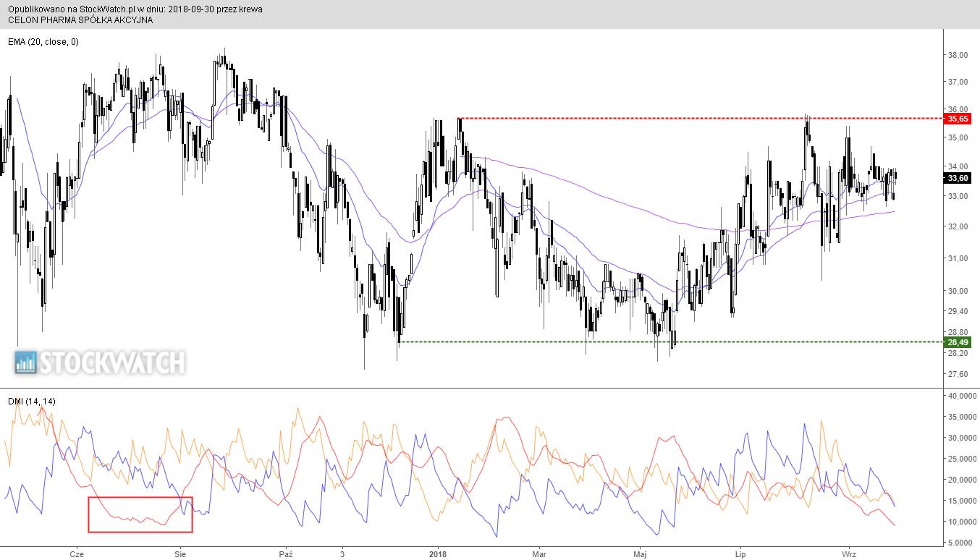Click the 10,0000 DMI axis value

point(961,522)
